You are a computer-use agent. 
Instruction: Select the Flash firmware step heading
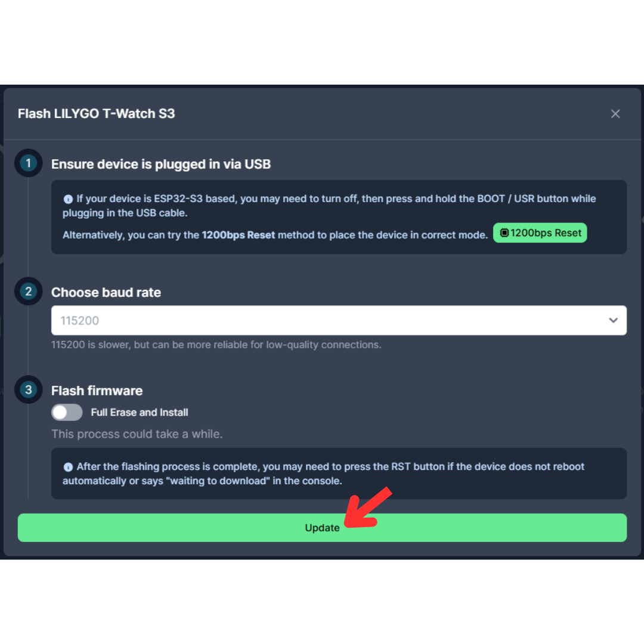pyautogui.click(x=97, y=391)
